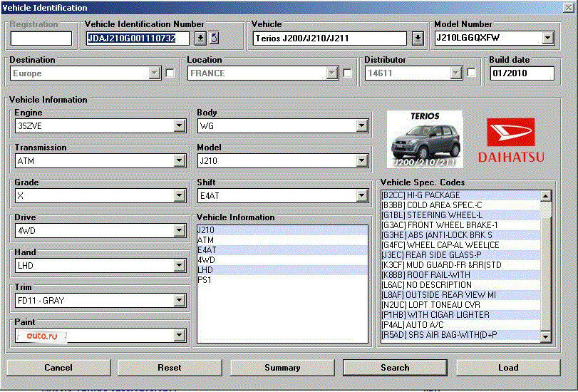
Task: Click the VIN refresh icon
Action: 215,38
